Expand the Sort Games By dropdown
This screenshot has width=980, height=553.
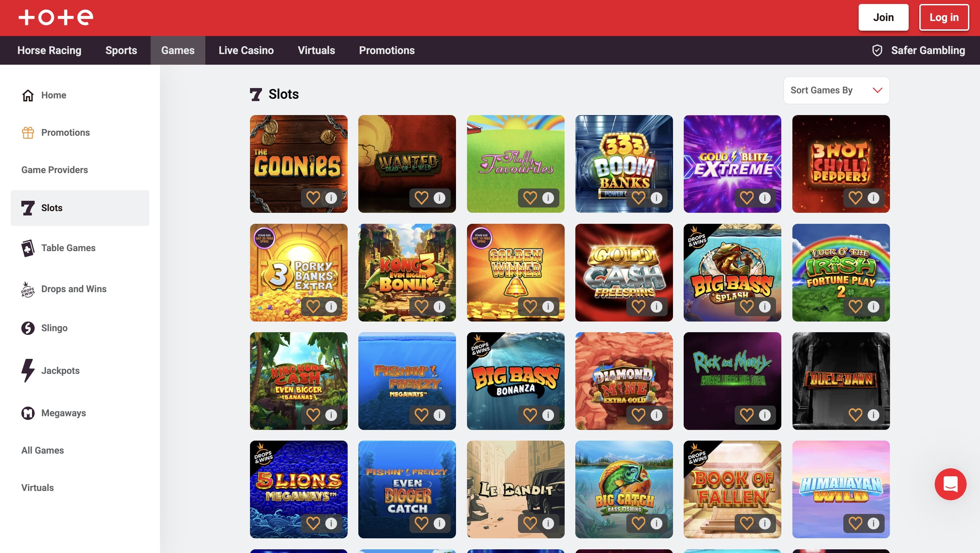click(836, 90)
